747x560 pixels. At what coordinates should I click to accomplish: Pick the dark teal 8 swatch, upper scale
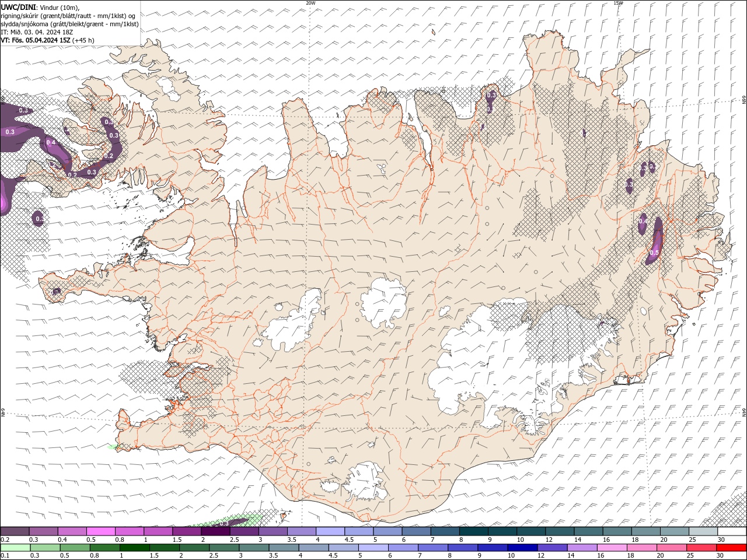[474, 531]
